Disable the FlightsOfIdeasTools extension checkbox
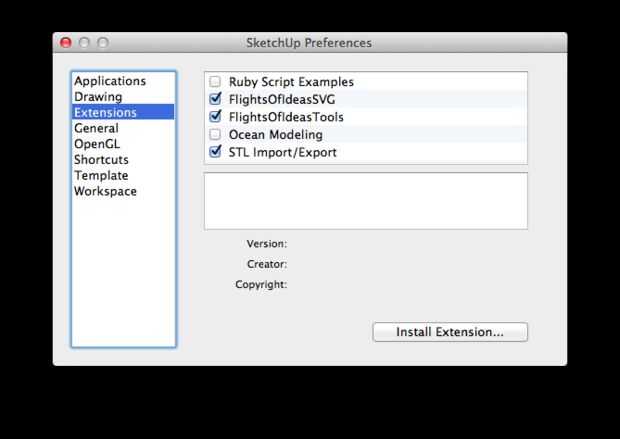620x439 pixels. point(215,117)
